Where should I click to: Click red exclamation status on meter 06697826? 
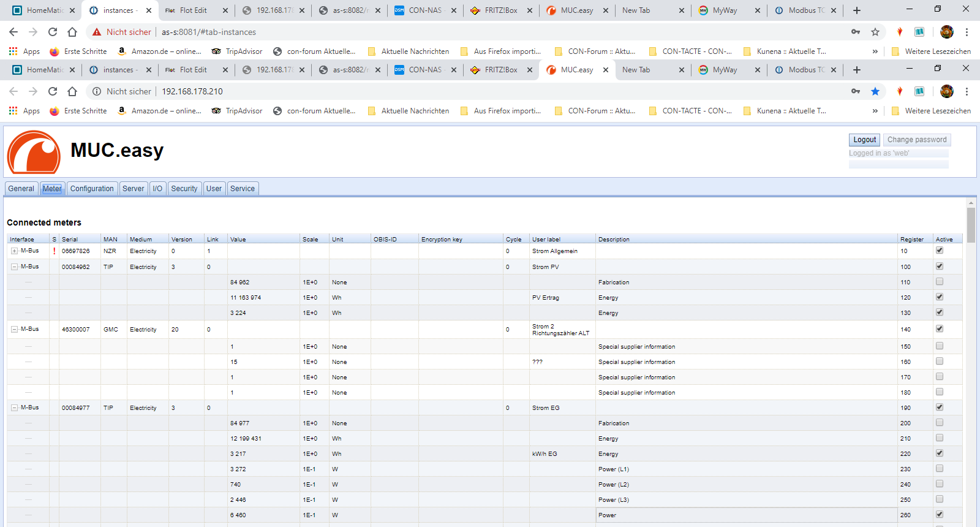pos(54,251)
